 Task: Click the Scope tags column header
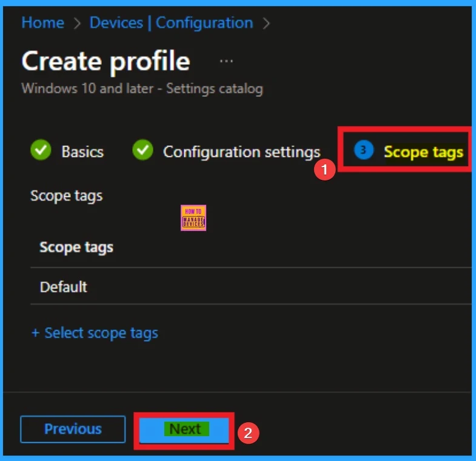[x=76, y=247]
